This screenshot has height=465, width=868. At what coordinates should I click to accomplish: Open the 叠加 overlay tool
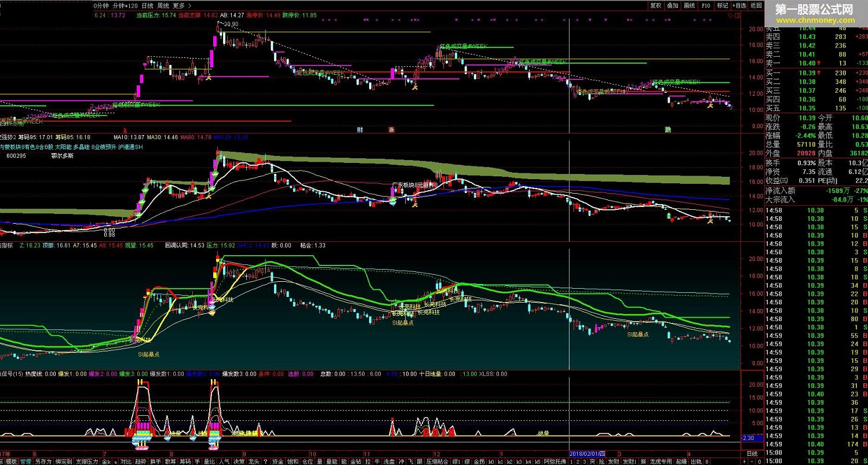click(x=672, y=5)
